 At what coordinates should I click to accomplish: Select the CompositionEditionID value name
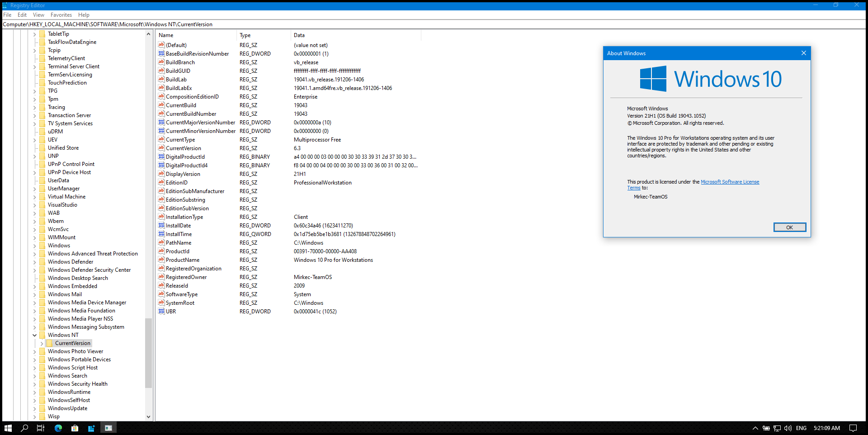(192, 96)
